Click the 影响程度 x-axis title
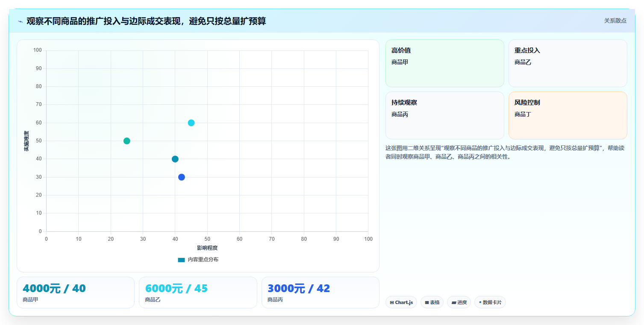644x325 pixels. [x=207, y=248]
